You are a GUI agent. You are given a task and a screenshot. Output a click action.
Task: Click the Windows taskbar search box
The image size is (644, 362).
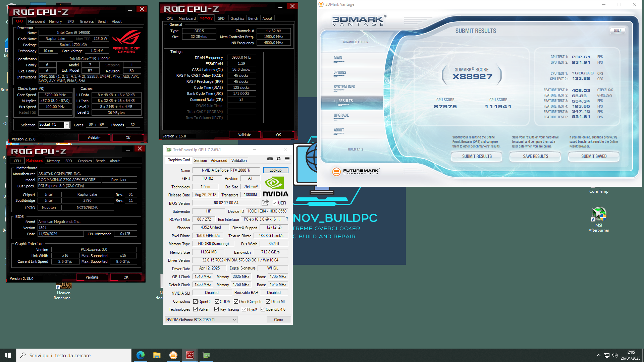74,355
